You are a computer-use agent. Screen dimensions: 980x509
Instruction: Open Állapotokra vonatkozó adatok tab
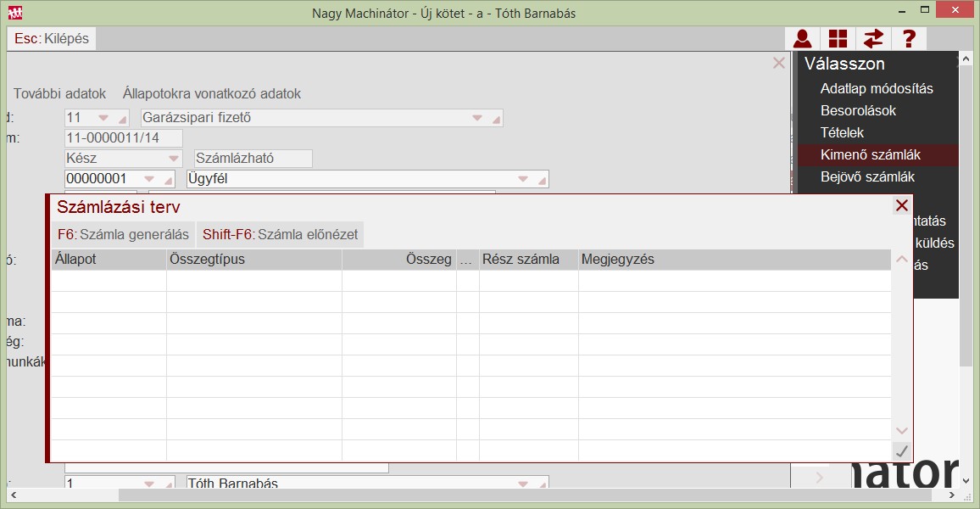(212, 94)
